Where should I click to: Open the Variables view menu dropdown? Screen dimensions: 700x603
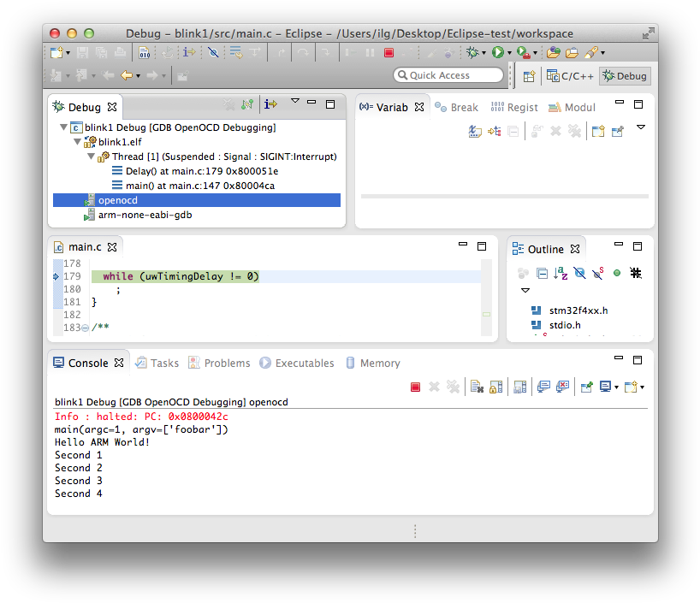pyautogui.click(x=640, y=127)
